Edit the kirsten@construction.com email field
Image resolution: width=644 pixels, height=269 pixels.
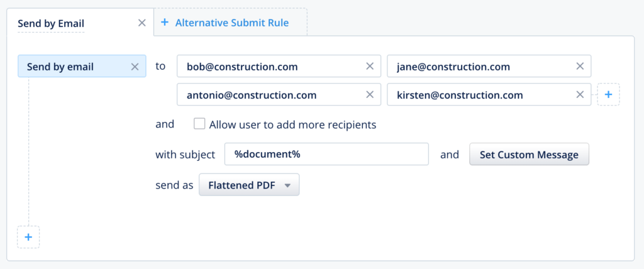(481, 95)
